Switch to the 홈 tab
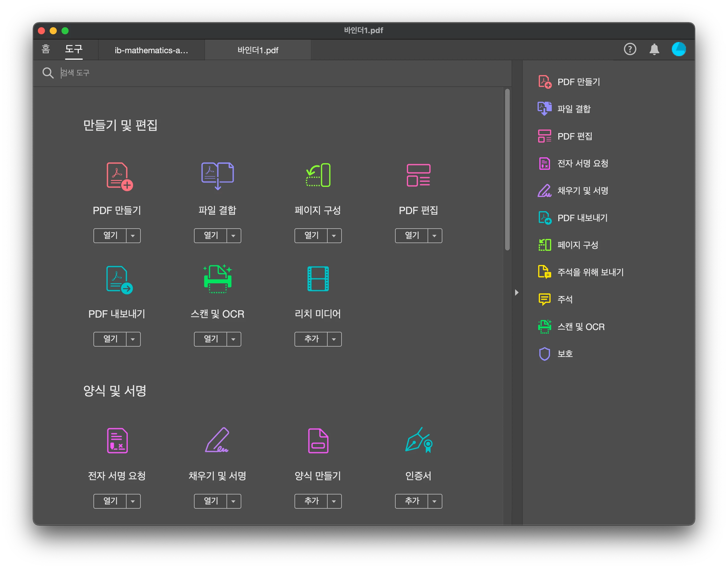The height and width of the screenshot is (569, 728). [x=46, y=49]
